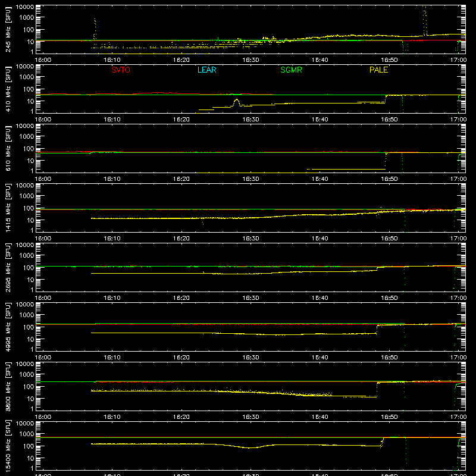Select the 4995 MHz [SFU] axis title

[8, 327]
